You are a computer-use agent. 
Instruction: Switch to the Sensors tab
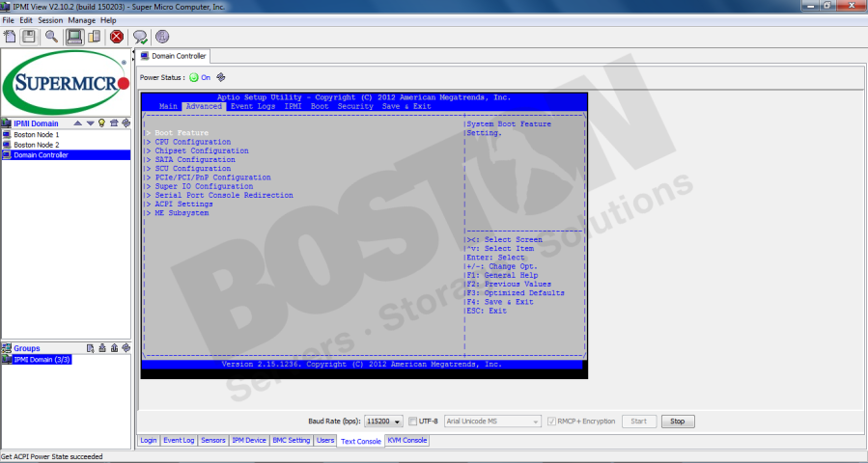tap(213, 440)
